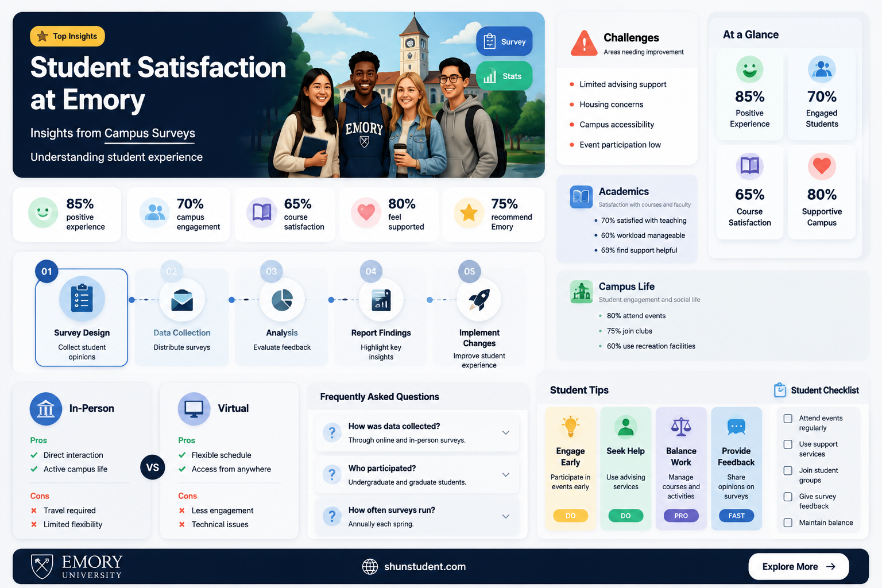The image size is (882, 588).
Task: Click the Top Insights star badge
Action: tap(67, 36)
